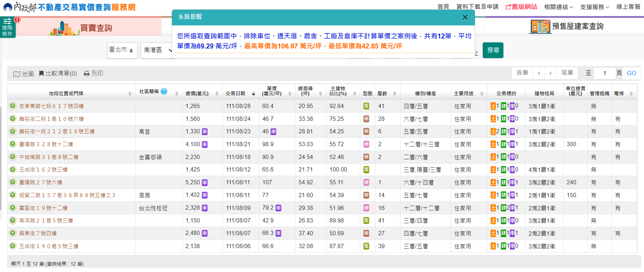
Task: Sort by 交易日期 column
Action: (253, 93)
